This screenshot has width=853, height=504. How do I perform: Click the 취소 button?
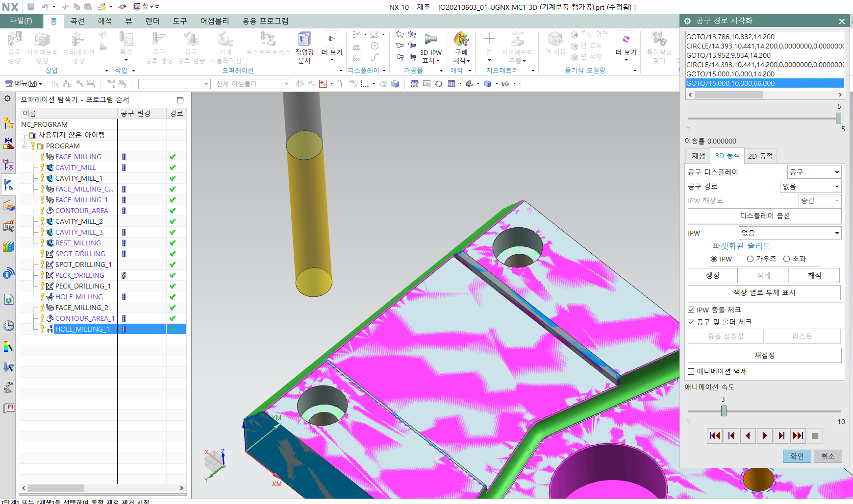click(828, 456)
